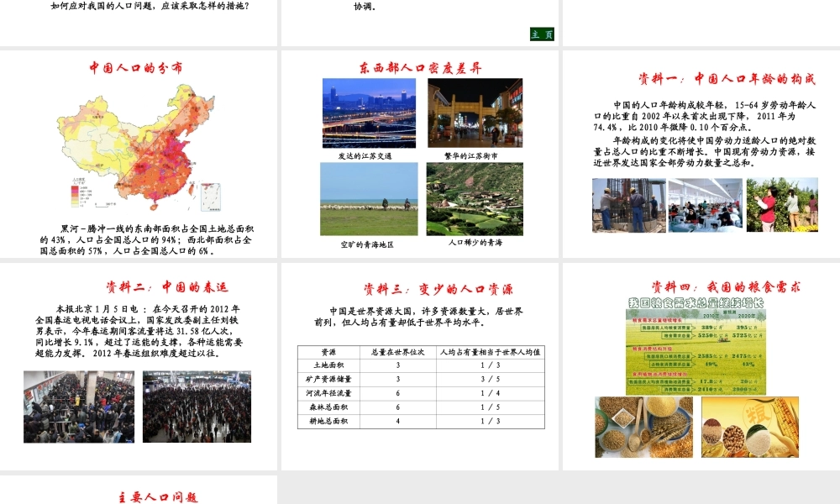Image resolution: width=840 pixels, height=504 pixels.
Task: Click the corn and 粮 character photo
Action: tap(750, 427)
